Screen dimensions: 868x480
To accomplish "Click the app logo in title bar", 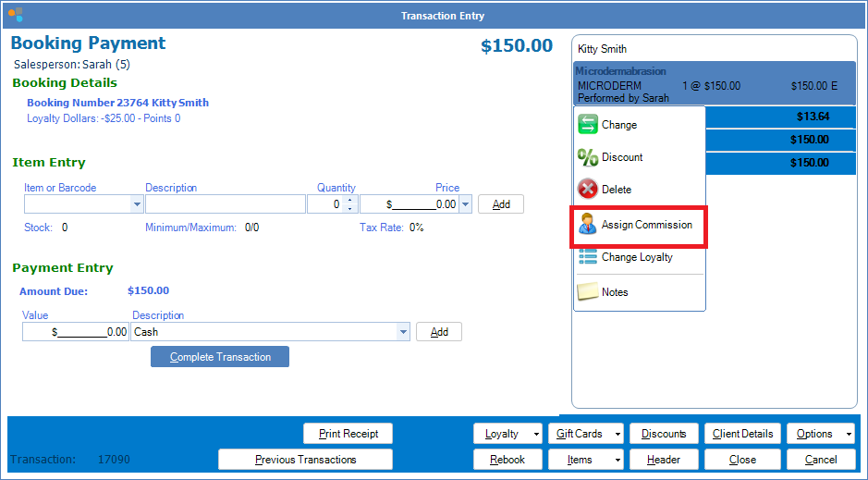I will click(x=15, y=15).
